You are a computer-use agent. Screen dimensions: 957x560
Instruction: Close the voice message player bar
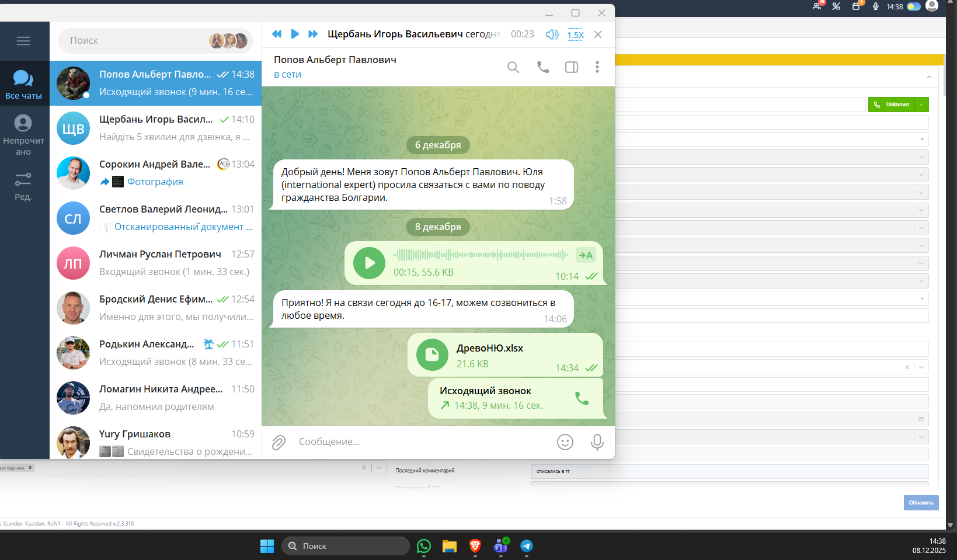(598, 34)
